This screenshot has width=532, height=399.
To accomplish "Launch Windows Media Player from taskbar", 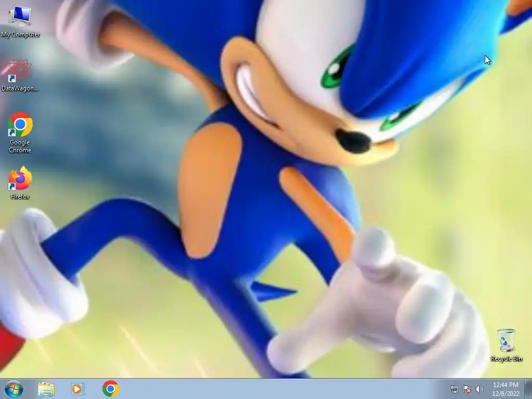I will (78, 389).
